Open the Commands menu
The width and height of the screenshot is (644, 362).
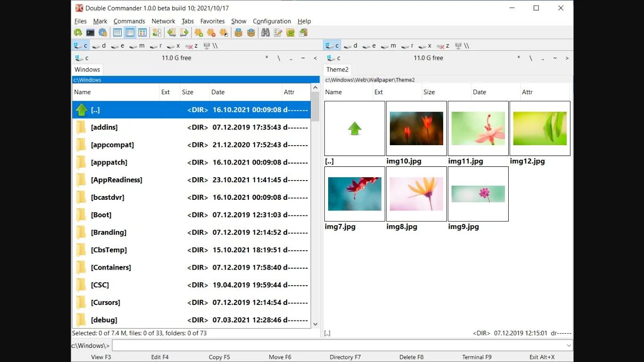pyautogui.click(x=129, y=21)
